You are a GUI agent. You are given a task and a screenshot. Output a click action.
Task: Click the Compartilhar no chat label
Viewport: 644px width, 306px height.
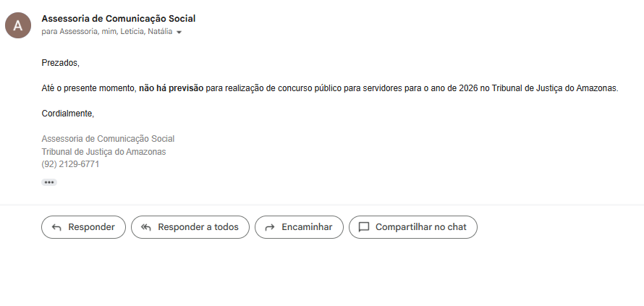pyautogui.click(x=420, y=227)
